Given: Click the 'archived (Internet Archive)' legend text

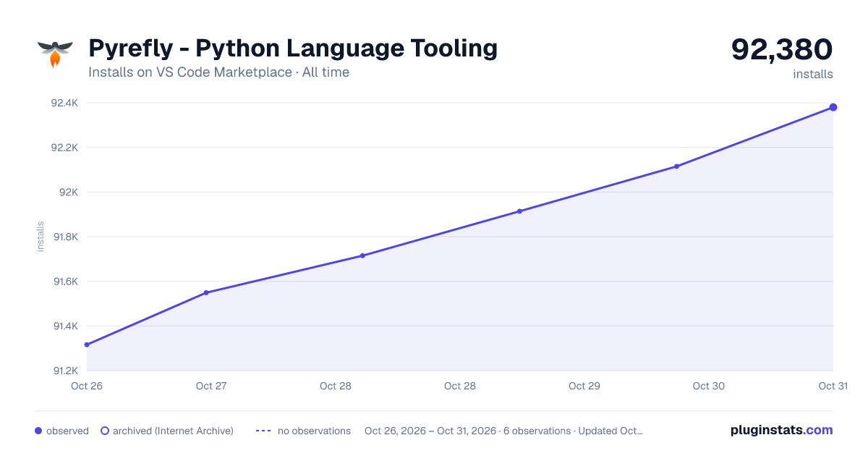Looking at the screenshot, I should (x=173, y=431).
